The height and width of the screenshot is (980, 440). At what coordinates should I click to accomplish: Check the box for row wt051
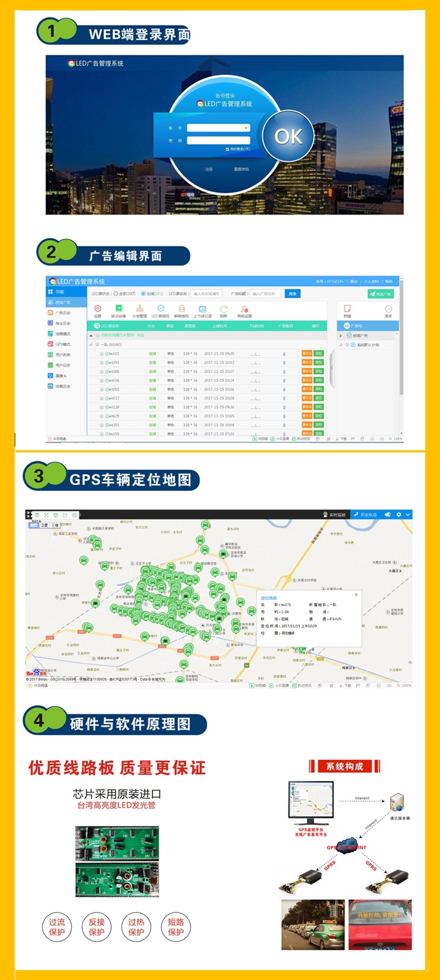(101, 389)
